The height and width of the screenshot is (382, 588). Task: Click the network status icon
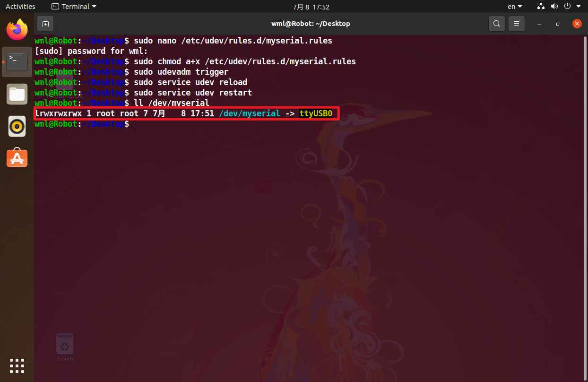pos(541,7)
